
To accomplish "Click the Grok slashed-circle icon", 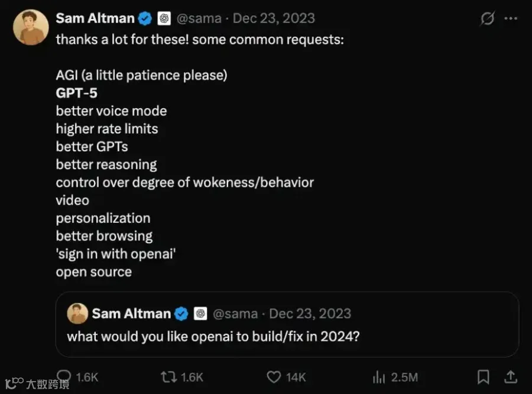I will 487,18.
